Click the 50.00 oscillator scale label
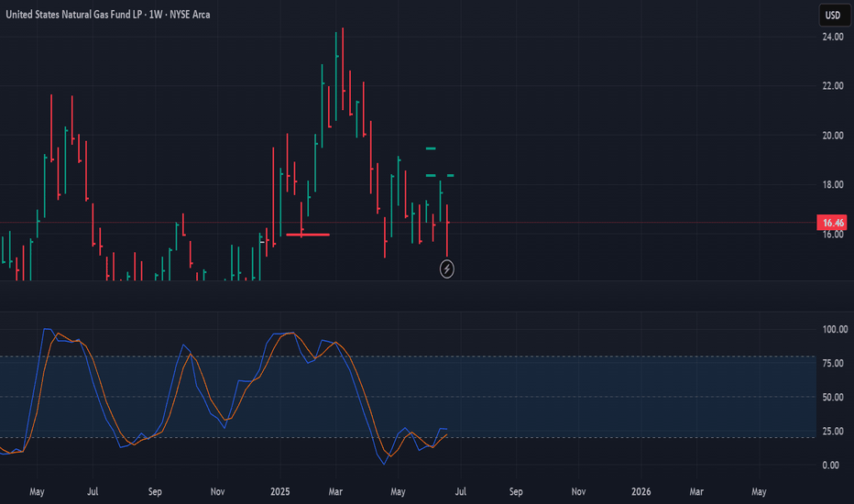Viewport: 854px width, 504px height. (833, 397)
